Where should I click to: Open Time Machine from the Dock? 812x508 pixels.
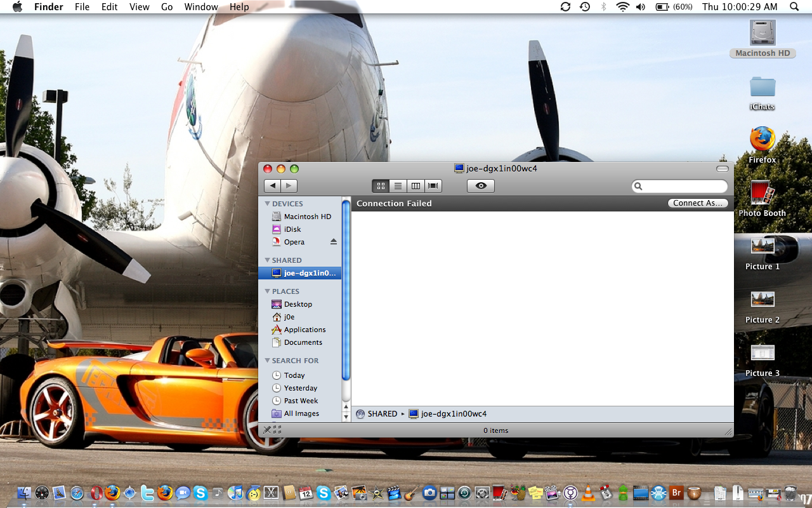(x=464, y=493)
